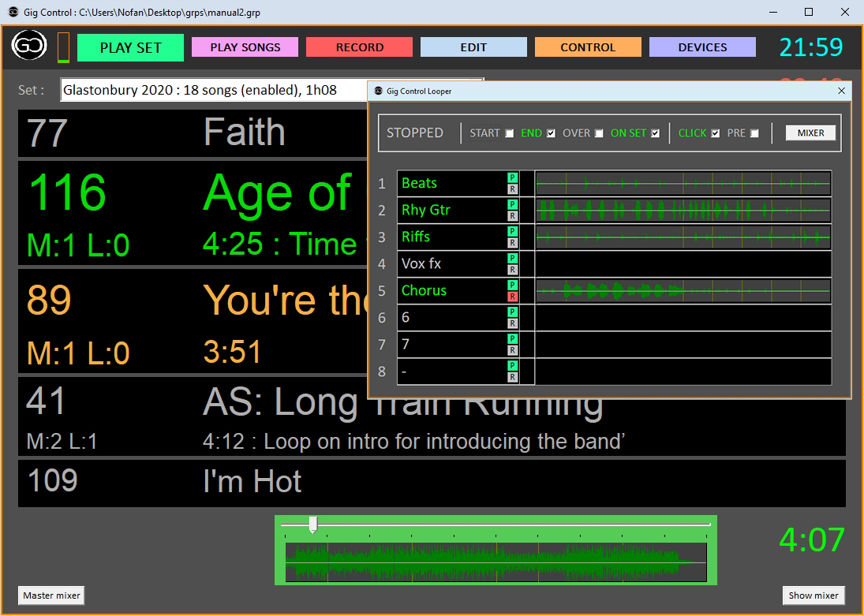Click the empty Vox fx loop lane
This screenshot has width=864, height=616.
pyautogui.click(x=683, y=264)
